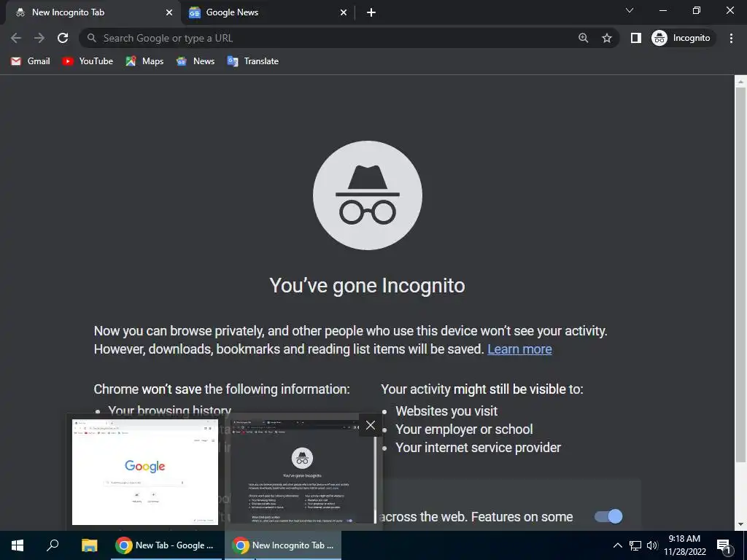
Task: Click the Incognito profile button
Action: [682, 38]
